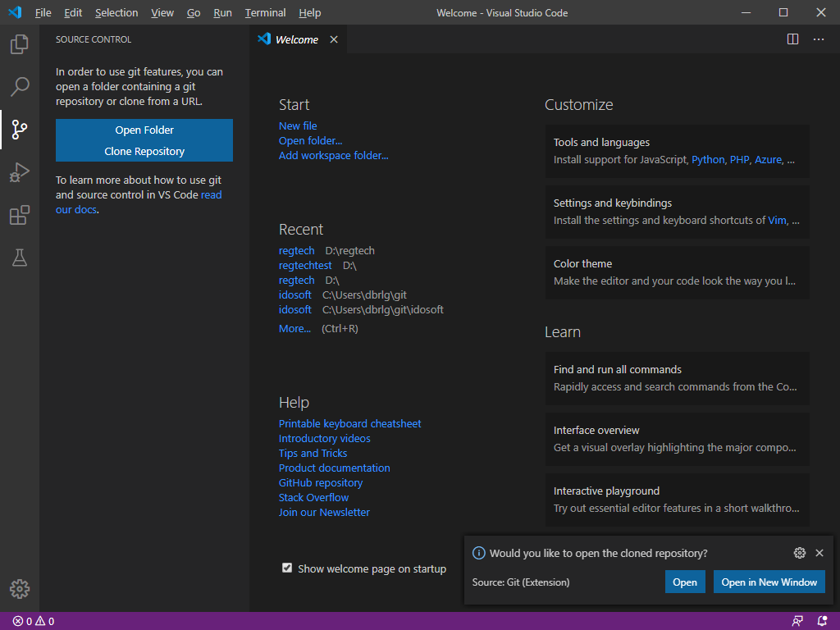Open the Extensions view icon
This screenshot has width=840, height=630.
(20, 216)
